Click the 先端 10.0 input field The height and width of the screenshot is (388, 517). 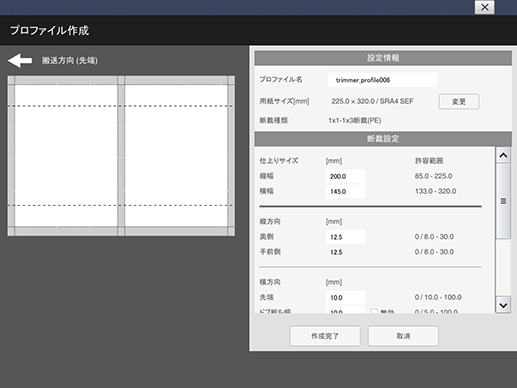pyautogui.click(x=346, y=297)
